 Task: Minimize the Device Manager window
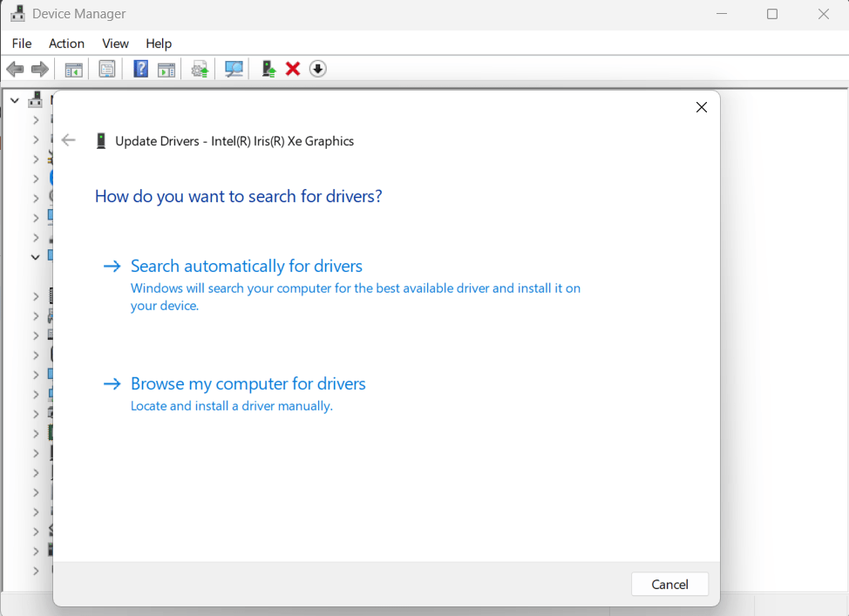(722, 14)
